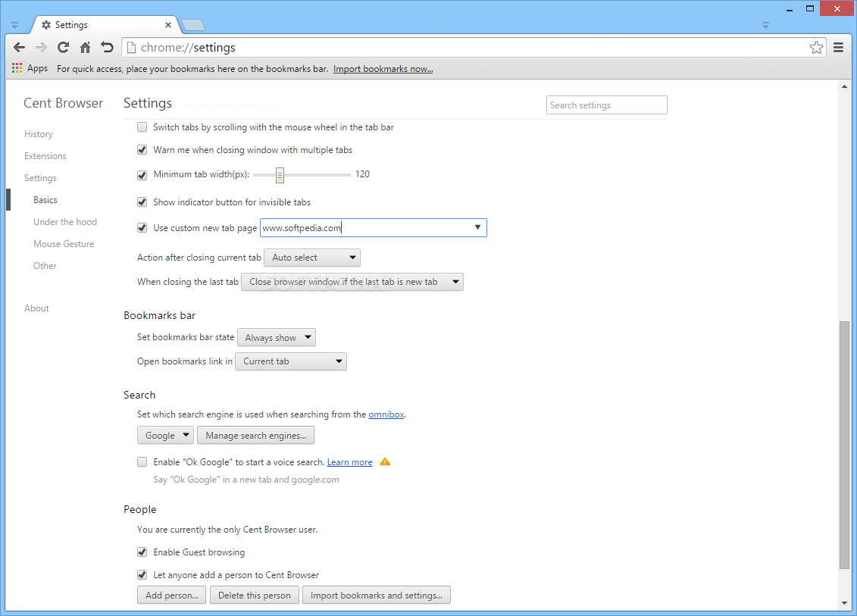Click the minimum tab width slider handle
The image size is (857, 616).
[x=280, y=175]
